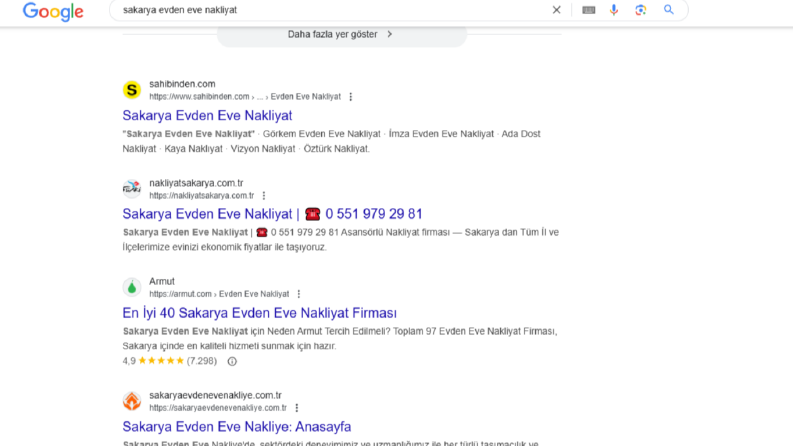The image size is (793, 446).
Task: Click the https://nakliyatsakarya.com.tr URL text
Action: click(x=202, y=196)
